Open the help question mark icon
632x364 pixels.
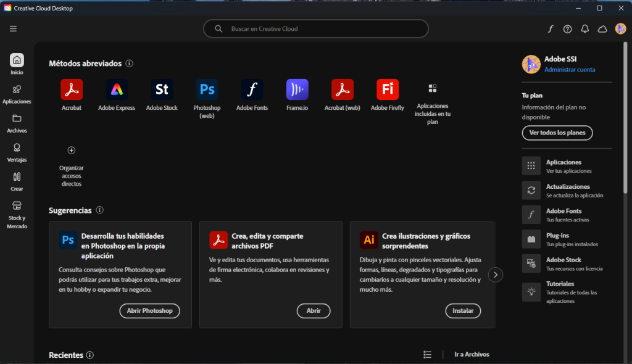coord(568,29)
